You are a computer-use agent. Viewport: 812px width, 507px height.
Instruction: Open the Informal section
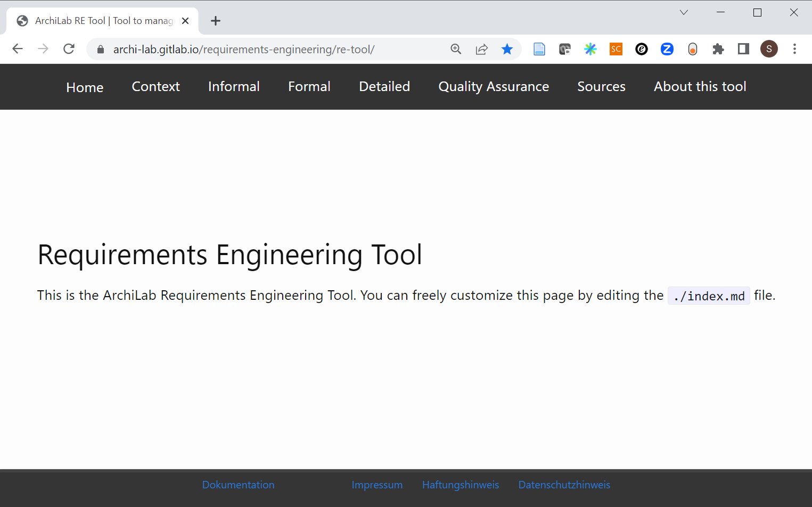[x=234, y=86]
